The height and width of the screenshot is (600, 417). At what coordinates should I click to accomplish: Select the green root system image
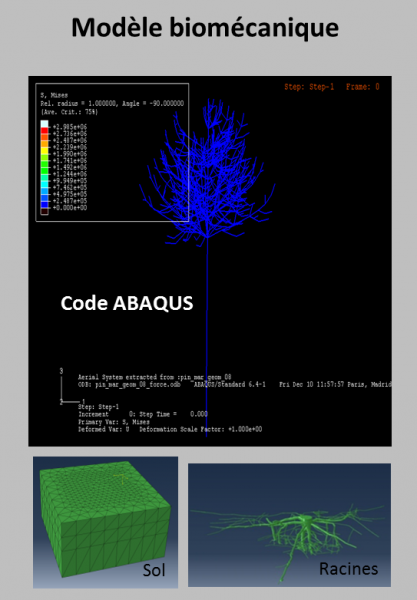point(289,525)
